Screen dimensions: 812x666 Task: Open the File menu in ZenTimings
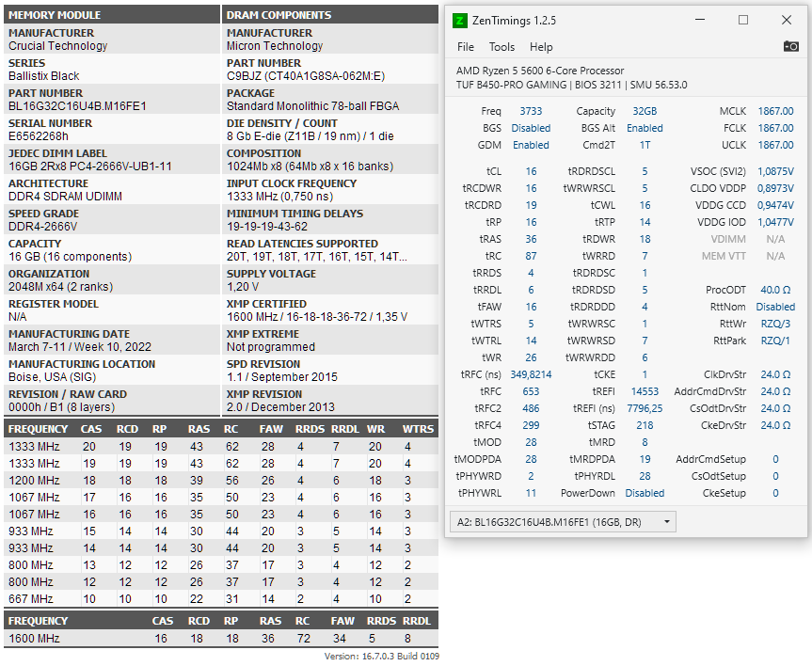click(x=466, y=47)
